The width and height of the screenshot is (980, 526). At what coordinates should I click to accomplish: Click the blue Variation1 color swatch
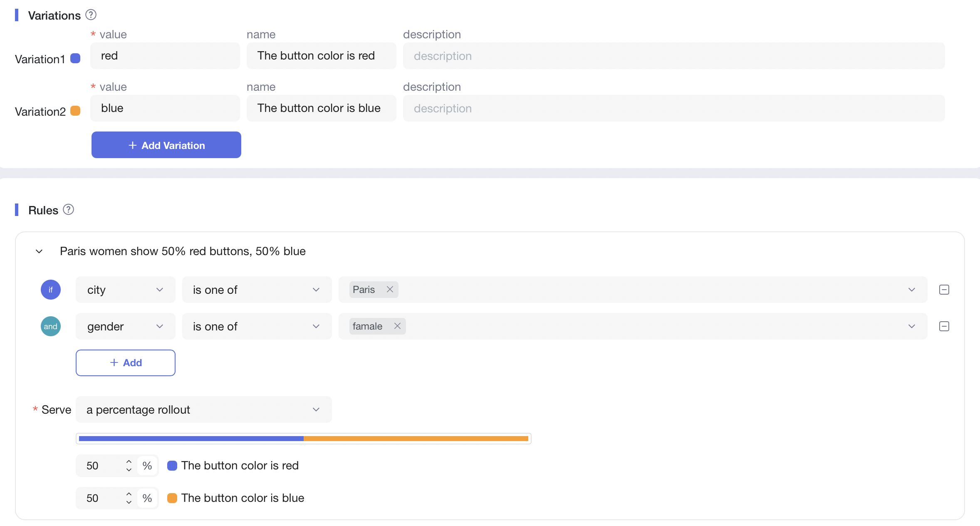(x=75, y=58)
